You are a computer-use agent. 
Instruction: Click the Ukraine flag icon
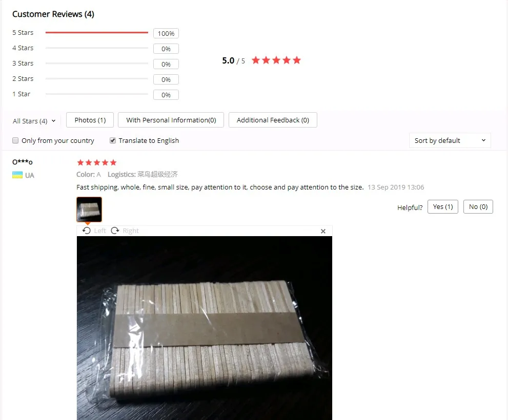[17, 175]
